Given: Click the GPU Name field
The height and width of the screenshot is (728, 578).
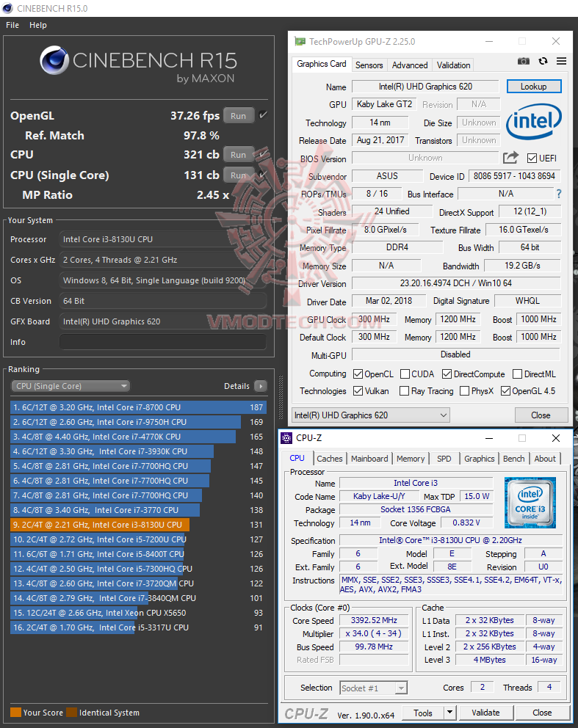Looking at the screenshot, I should click(x=425, y=87).
